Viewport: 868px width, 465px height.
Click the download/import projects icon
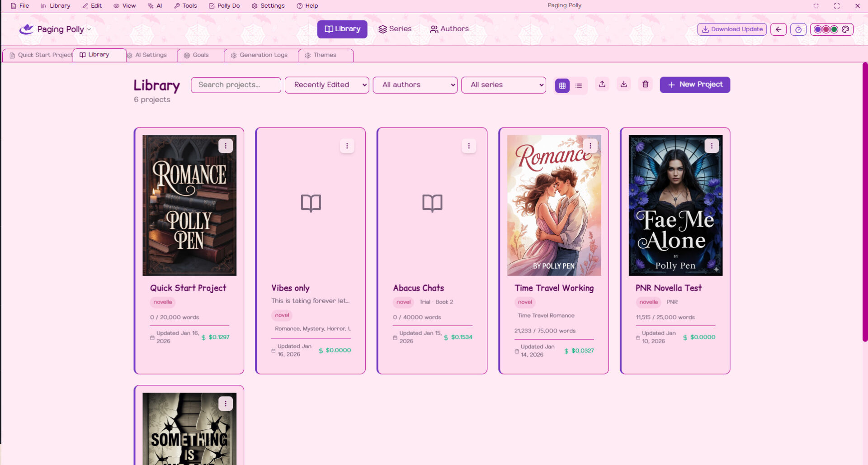point(623,85)
